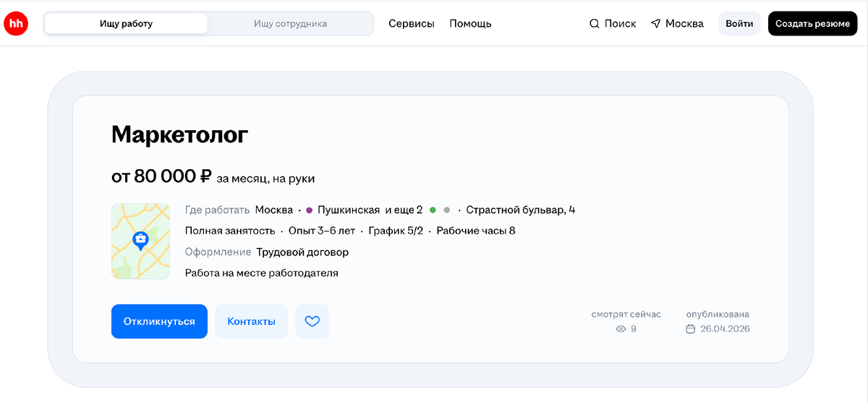Click the green metro line dot
Viewport: 868px width, 403px height.
(433, 210)
